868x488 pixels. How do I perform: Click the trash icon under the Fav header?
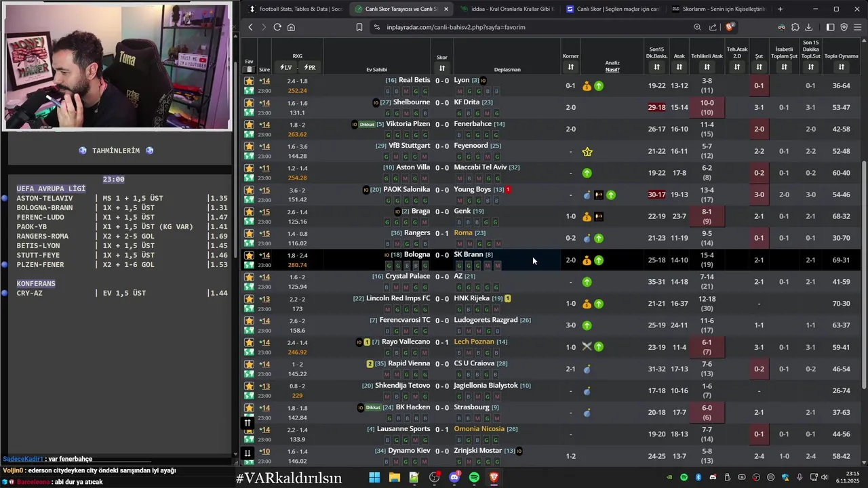click(x=249, y=69)
